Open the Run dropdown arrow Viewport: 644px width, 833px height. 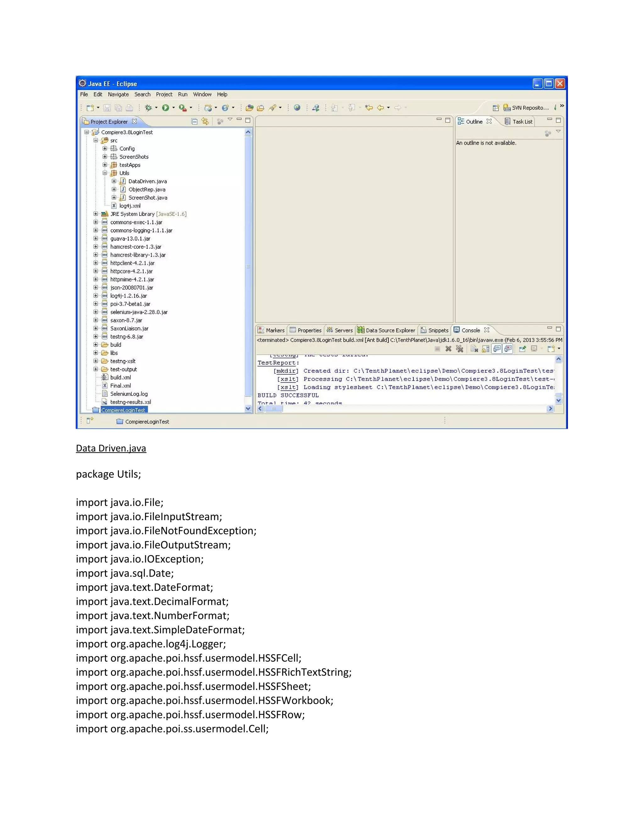pos(174,108)
